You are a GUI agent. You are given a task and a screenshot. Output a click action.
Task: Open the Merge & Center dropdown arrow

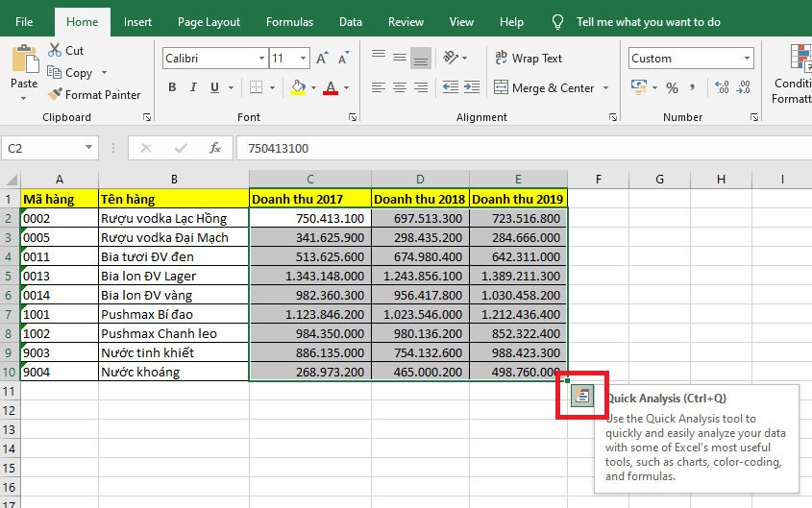pos(605,88)
